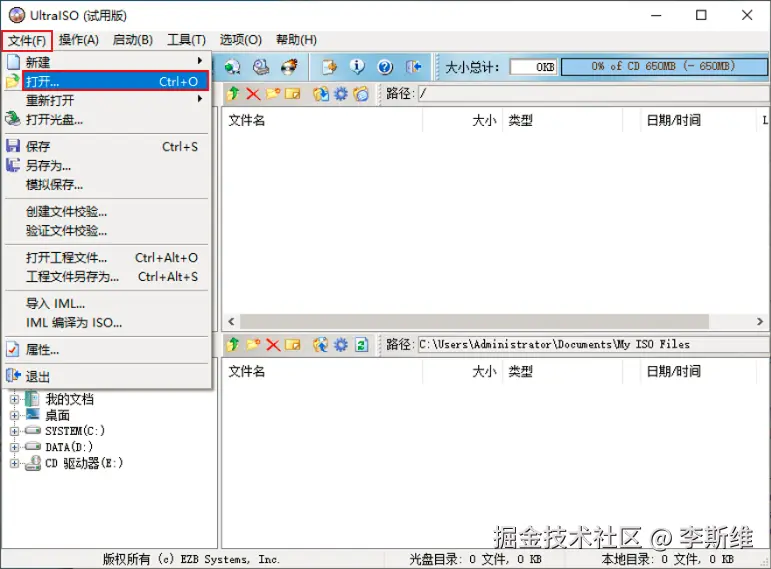Click the local path field with My ISO Files
Viewport: 771px width, 569px height.
(593, 345)
